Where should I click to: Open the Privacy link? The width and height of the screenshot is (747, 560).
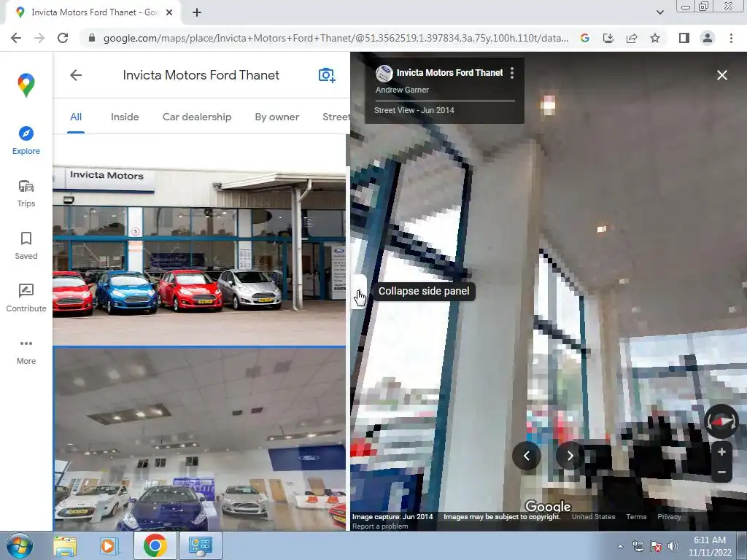click(669, 517)
